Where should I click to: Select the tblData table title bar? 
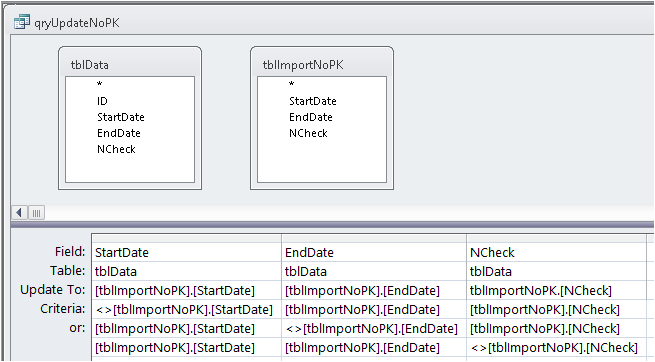(130, 65)
